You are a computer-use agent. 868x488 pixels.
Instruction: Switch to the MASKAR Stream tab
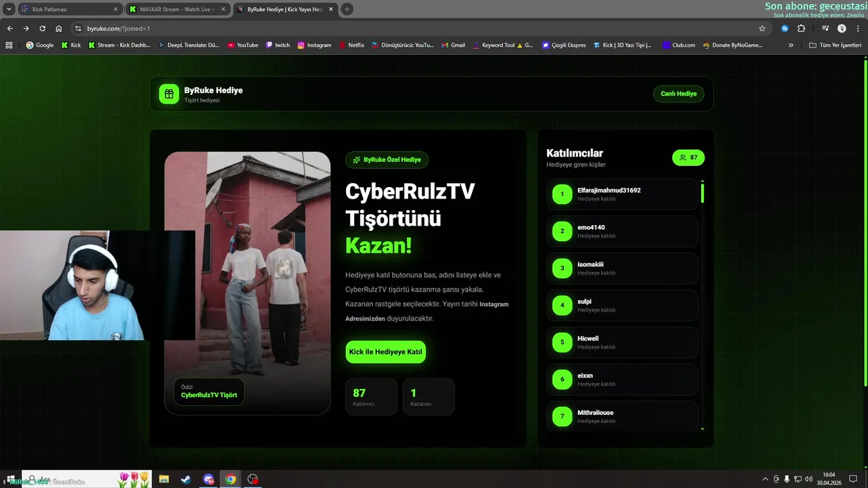[178, 9]
